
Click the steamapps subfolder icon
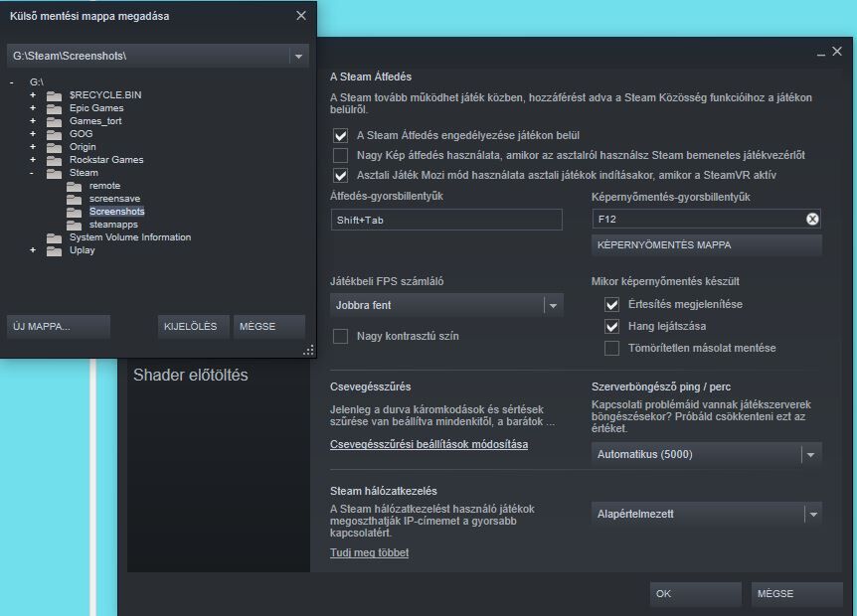point(74,225)
